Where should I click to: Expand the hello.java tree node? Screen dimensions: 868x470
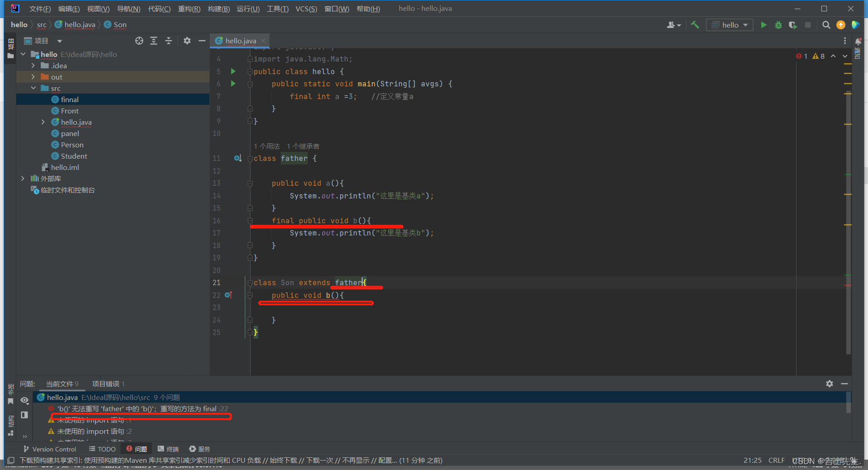[43, 122]
